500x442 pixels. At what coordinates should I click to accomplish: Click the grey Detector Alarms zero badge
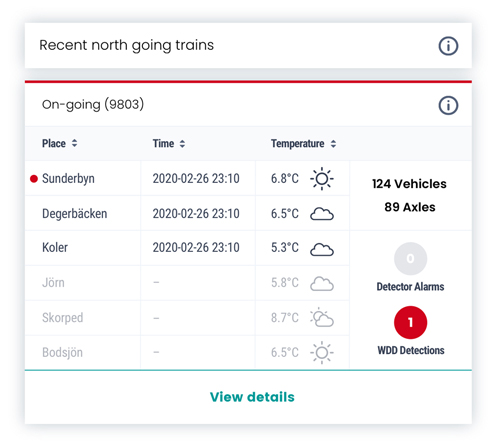(x=410, y=258)
